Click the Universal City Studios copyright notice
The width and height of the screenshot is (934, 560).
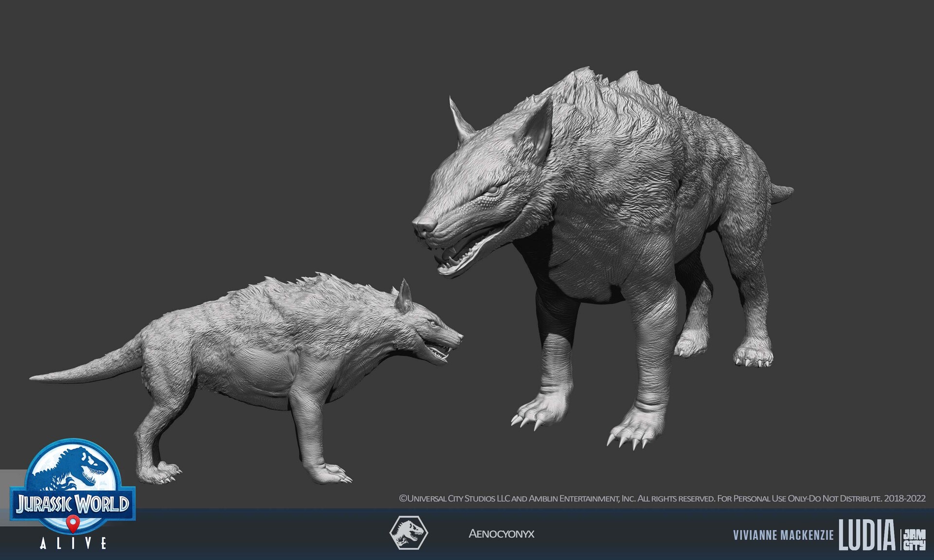pos(662,499)
